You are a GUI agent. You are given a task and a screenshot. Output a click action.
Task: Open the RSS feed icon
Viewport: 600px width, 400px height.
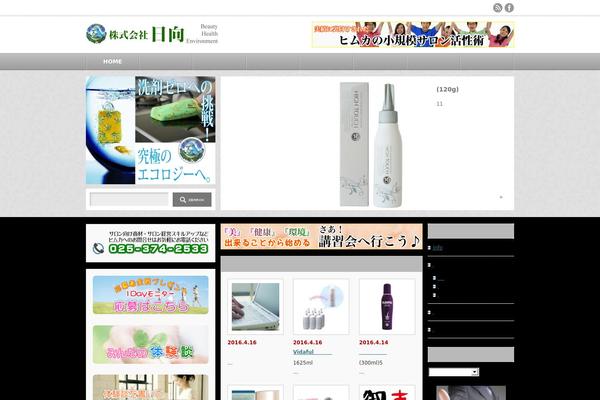pyautogui.click(x=497, y=8)
